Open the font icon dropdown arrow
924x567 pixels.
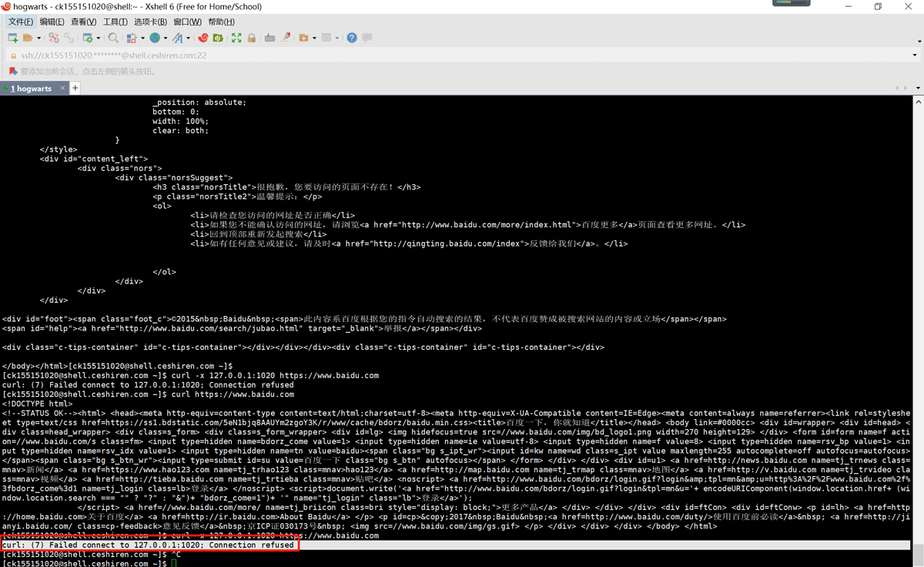pyautogui.click(x=188, y=37)
